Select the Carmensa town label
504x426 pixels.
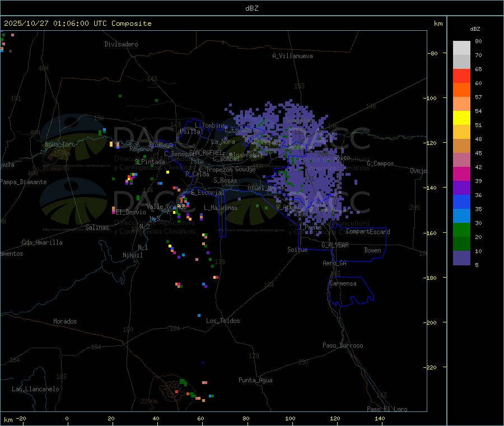click(x=342, y=283)
